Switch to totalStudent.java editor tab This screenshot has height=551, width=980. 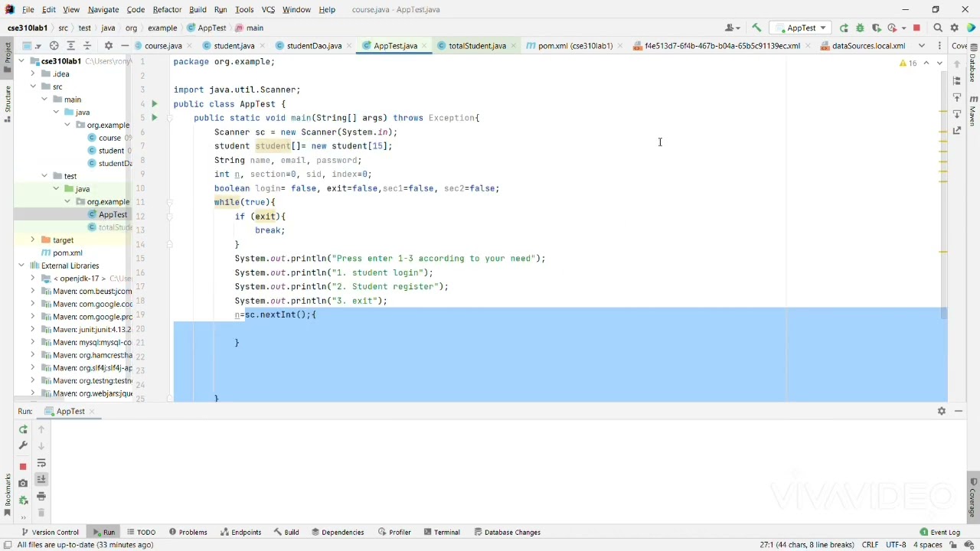pos(476,46)
